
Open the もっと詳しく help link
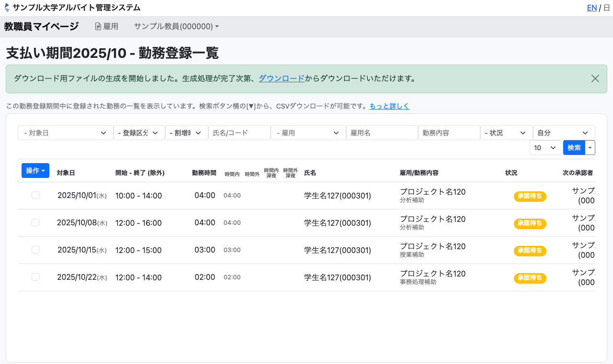(x=389, y=106)
